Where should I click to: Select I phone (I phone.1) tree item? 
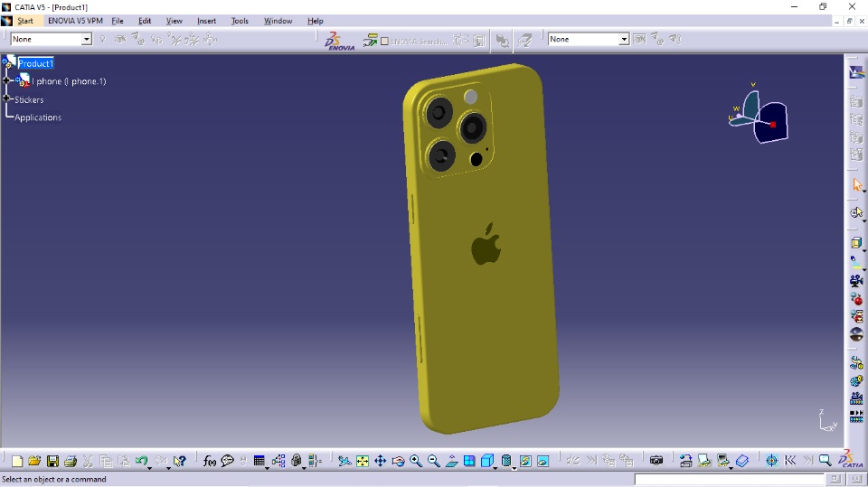[x=69, y=81]
